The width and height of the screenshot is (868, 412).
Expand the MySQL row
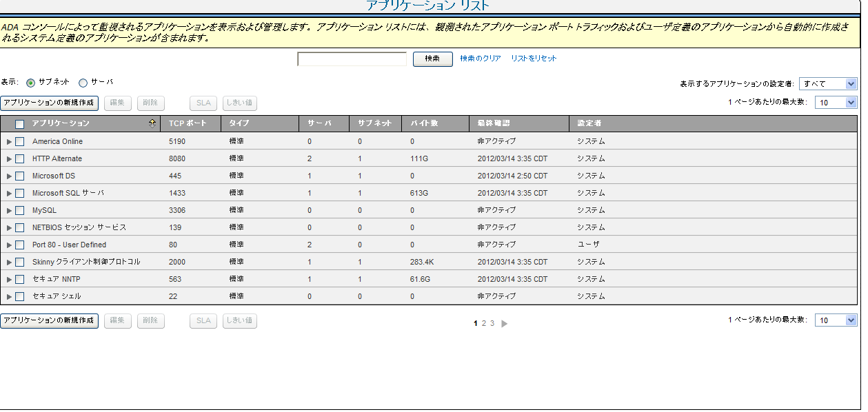click(9, 210)
